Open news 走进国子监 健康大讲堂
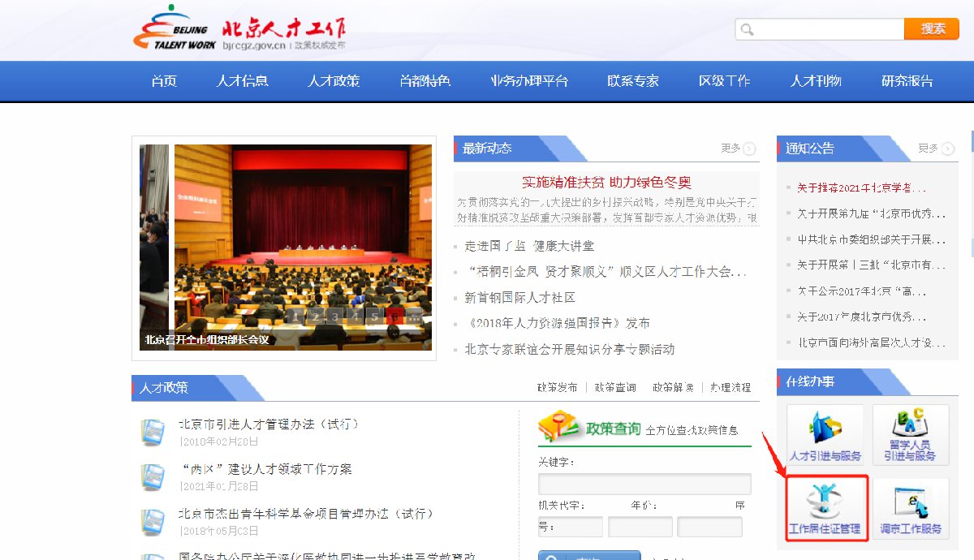974x560 pixels. (x=529, y=246)
